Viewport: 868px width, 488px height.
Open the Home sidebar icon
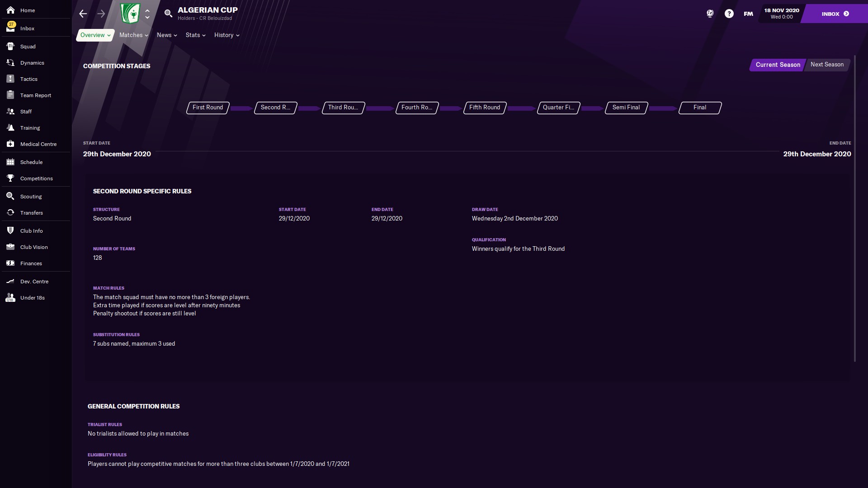click(x=10, y=10)
